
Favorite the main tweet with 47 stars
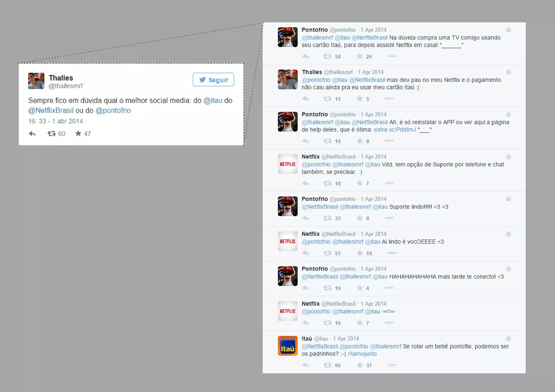tap(78, 133)
